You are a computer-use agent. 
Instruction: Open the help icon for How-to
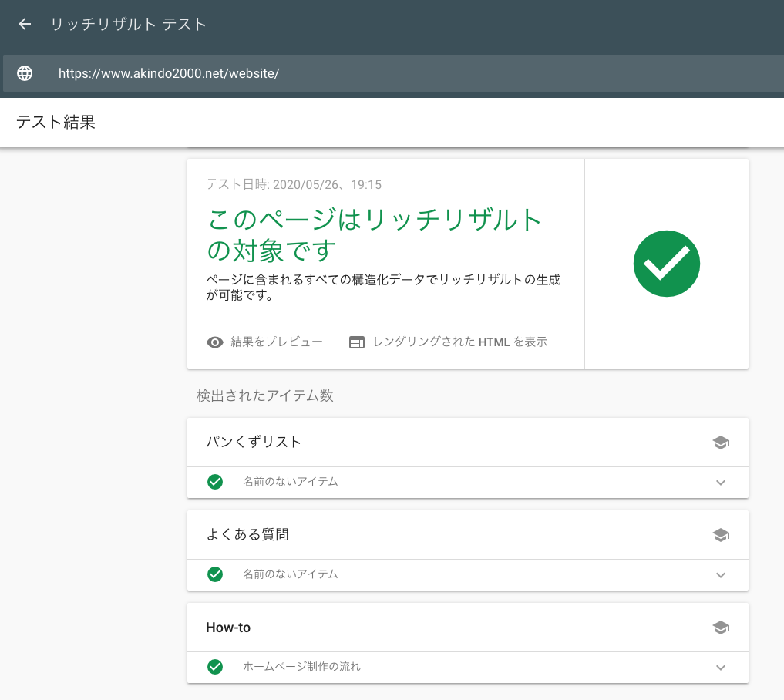point(721,628)
